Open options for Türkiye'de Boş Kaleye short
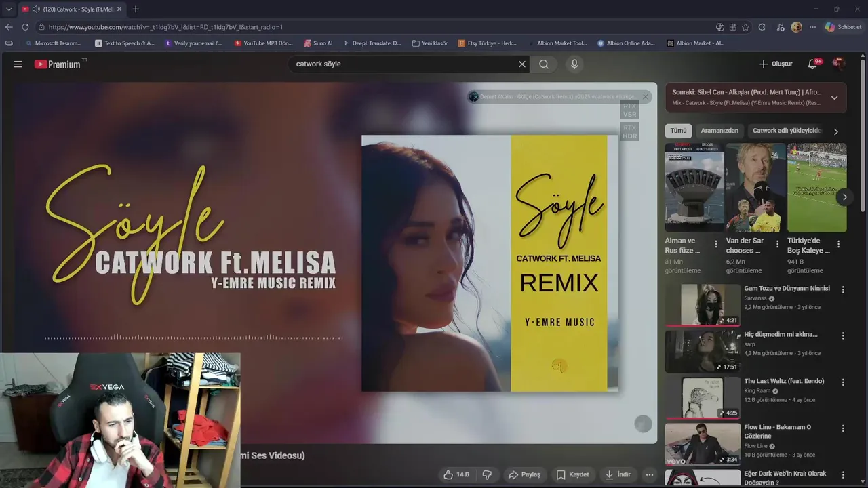The width and height of the screenshot is (868, 488). 838,244
